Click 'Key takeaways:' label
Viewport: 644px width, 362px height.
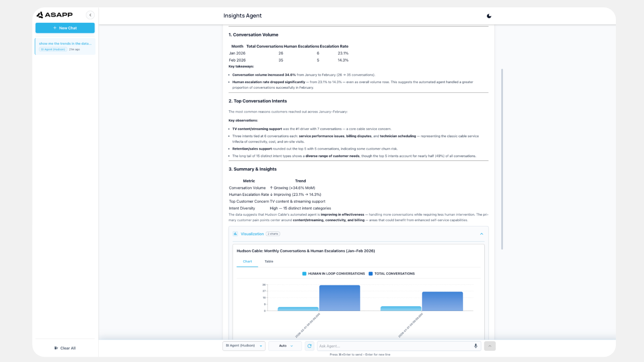pyautogui.click(x=241, y=66)
